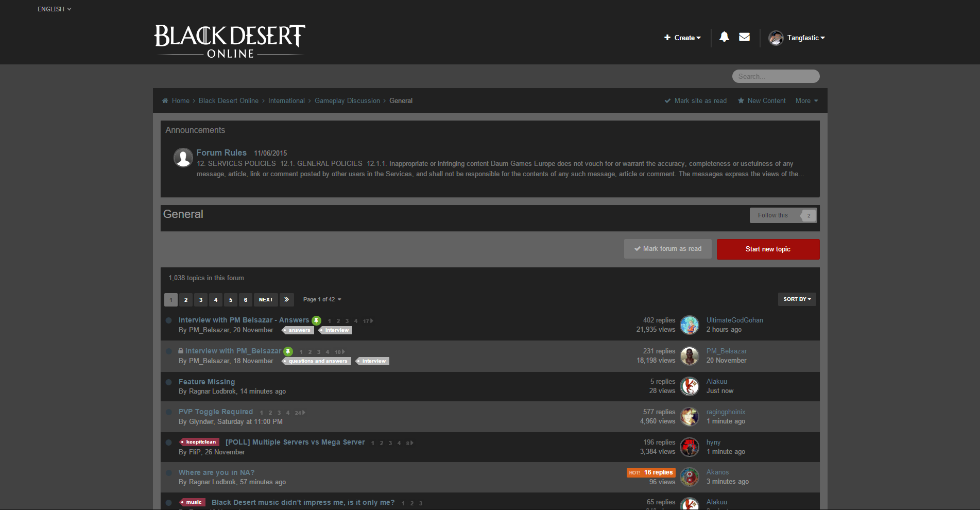Click PM_Belsazar's last-poster avatar
Viewport: 980px width, 510px height.
tap(690, 356)
